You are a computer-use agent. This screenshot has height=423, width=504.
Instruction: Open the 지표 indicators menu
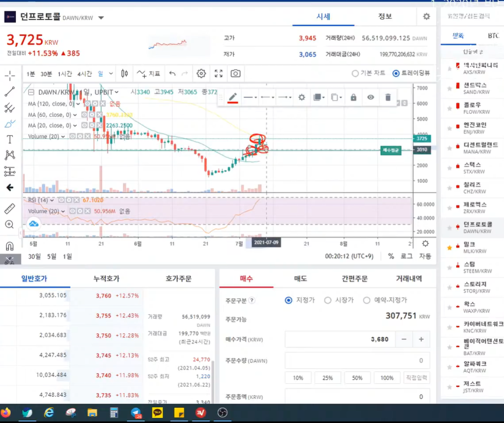[148, 74]
